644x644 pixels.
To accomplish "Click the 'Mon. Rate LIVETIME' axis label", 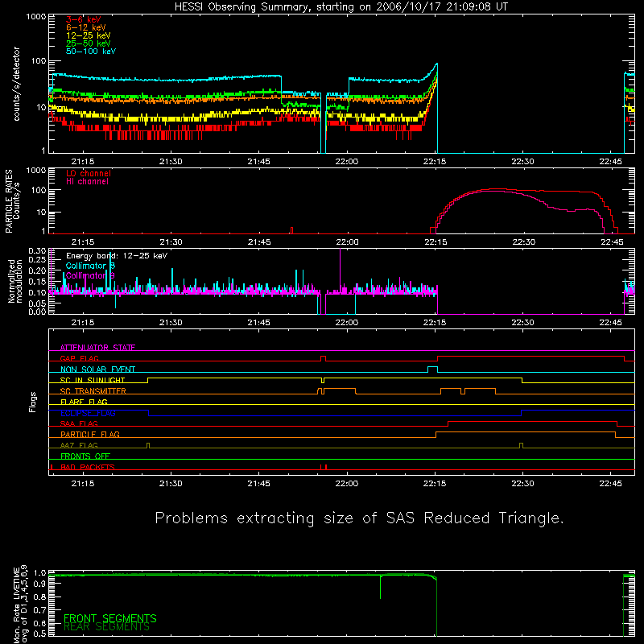I will click(16, 605).
